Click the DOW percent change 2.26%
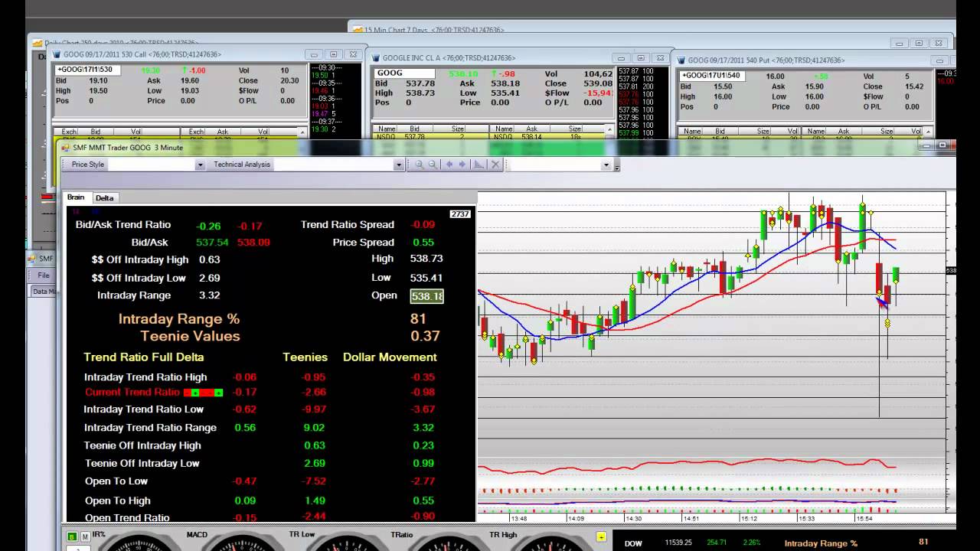This screenshot has width=980, height=551. (751, 543)
